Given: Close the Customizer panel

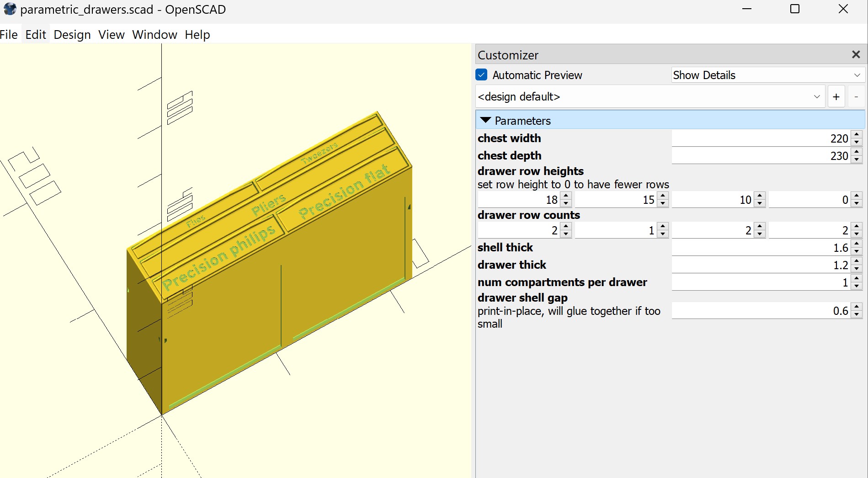Looking at the screenshot, I should pos(856,55).
